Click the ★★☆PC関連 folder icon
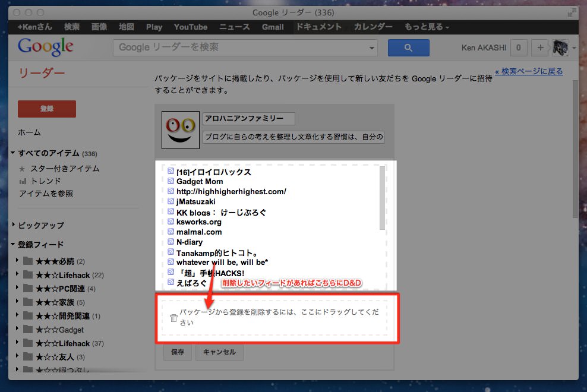The height and width of the screenshot is (392, 587). pyautogui.click(x=28, y=288)
